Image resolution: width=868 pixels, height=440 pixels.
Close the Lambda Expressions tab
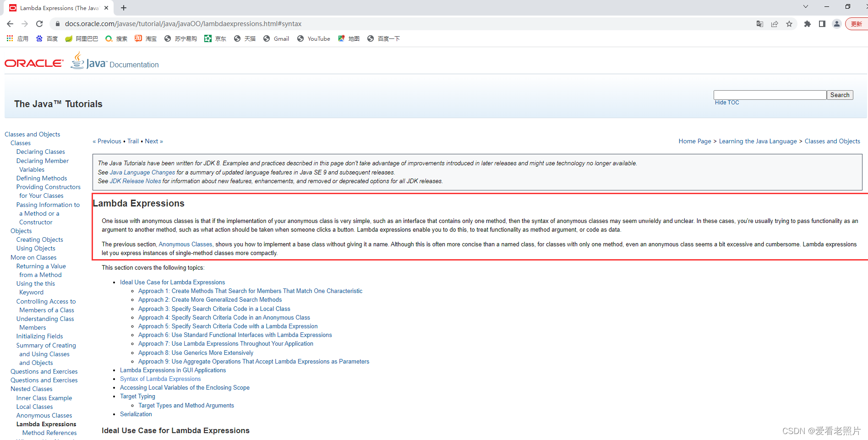pyautogui.click(x=106, y=8)
